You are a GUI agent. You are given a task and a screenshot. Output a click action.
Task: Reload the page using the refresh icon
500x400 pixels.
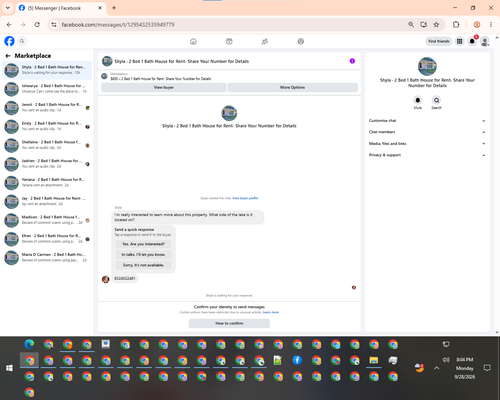pyautogui.click(x=37, y=25)
